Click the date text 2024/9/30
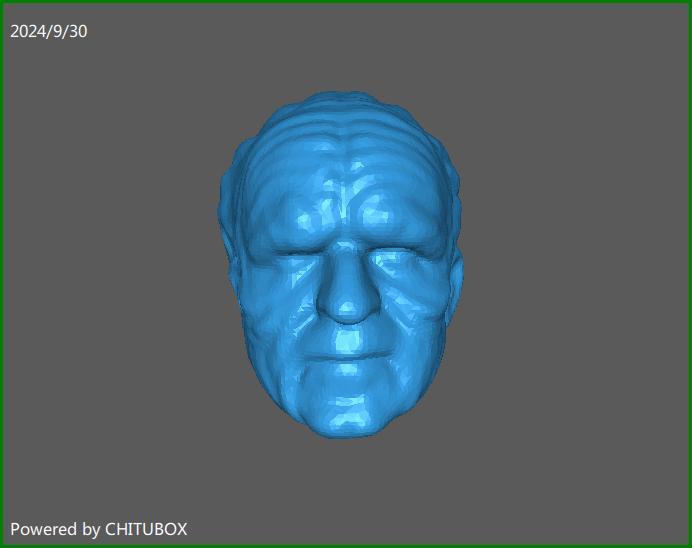Viewport: 692px width, 548px height. click(49, 31)
